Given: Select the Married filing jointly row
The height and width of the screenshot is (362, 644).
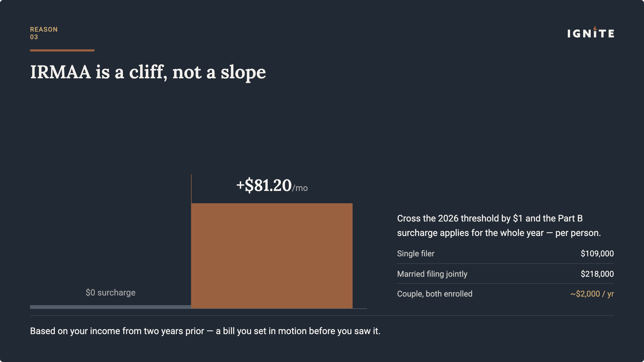Looking at the screenshot, I should coord(506,274).
